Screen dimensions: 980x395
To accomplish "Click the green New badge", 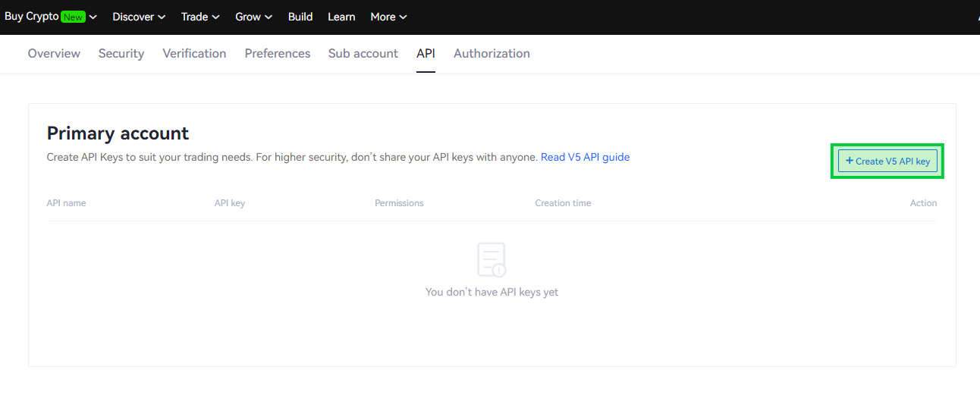I will pyautogui.click(x=73, y=17).
